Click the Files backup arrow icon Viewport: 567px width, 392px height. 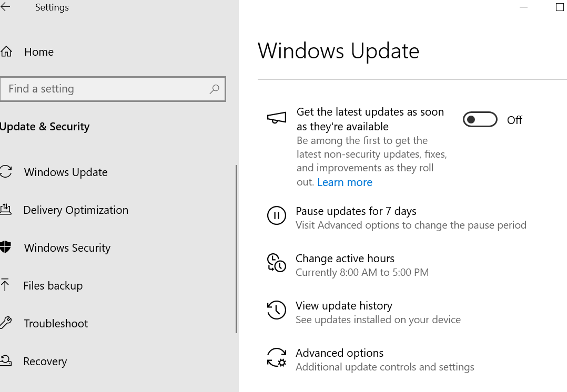pos(5,285)
